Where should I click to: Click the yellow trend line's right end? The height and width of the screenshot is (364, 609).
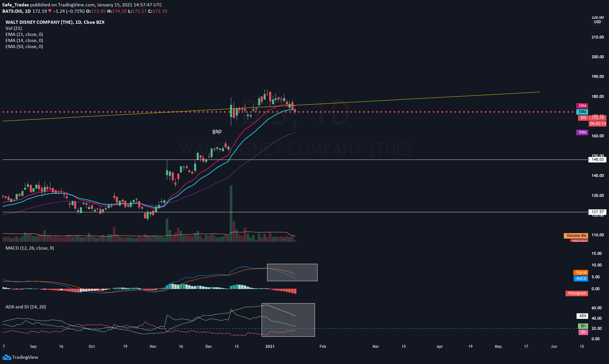(539, 92)
